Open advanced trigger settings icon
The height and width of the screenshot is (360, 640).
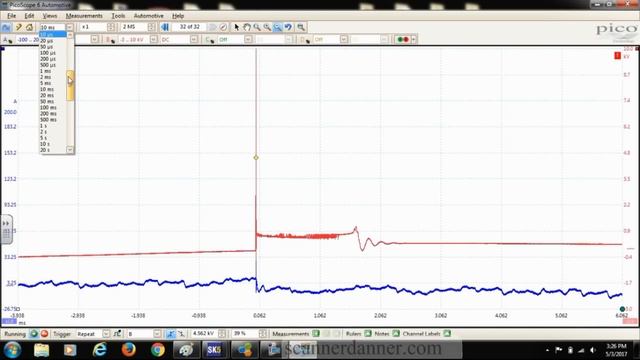(x=117, y=334)
